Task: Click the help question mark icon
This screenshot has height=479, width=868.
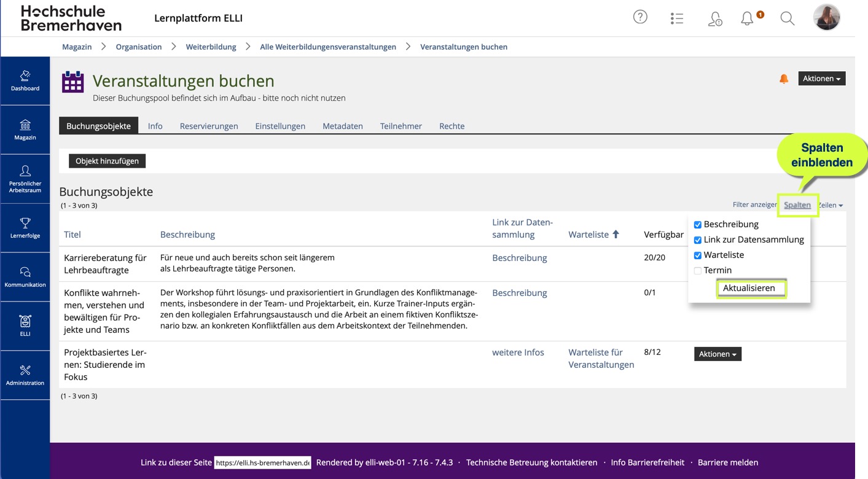Action: click(640, 18)
